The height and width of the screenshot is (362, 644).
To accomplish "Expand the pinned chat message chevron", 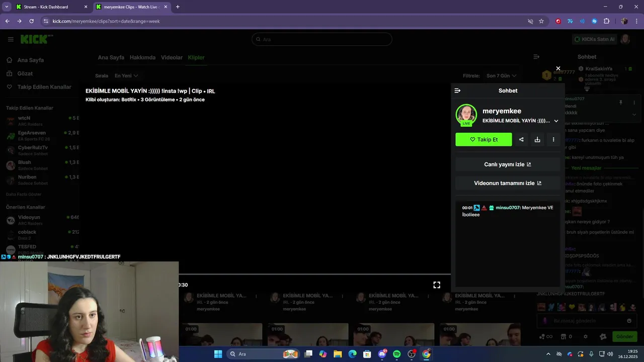I will tap(634, 114).
